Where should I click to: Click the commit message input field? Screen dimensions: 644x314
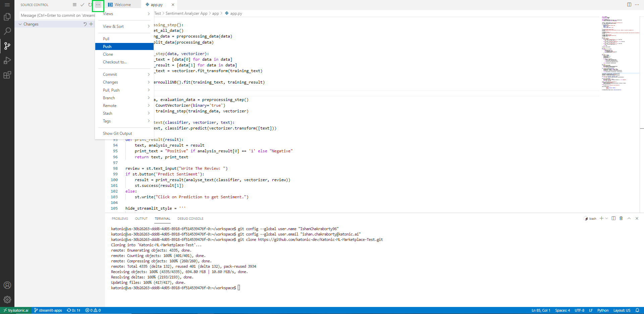pyautogui.click(x=57, y=15)
